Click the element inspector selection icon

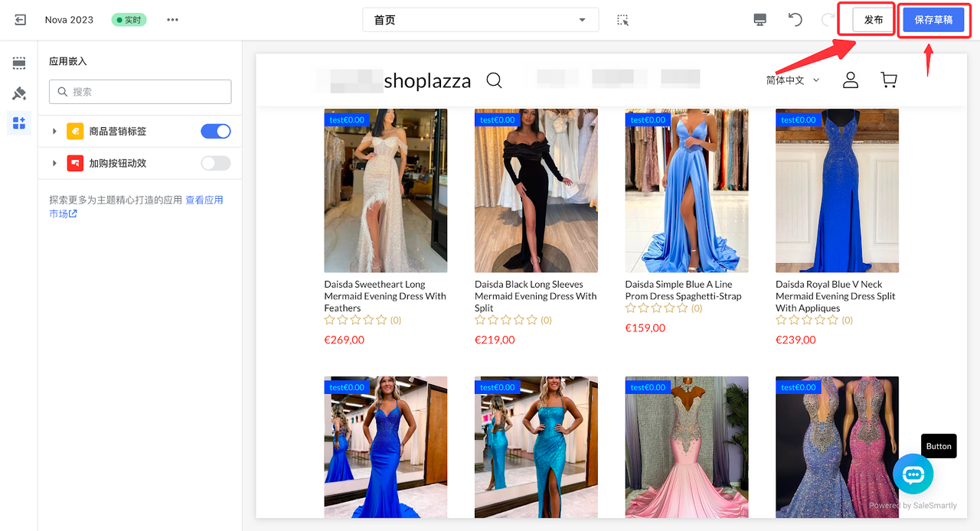(x=622, y=20)
